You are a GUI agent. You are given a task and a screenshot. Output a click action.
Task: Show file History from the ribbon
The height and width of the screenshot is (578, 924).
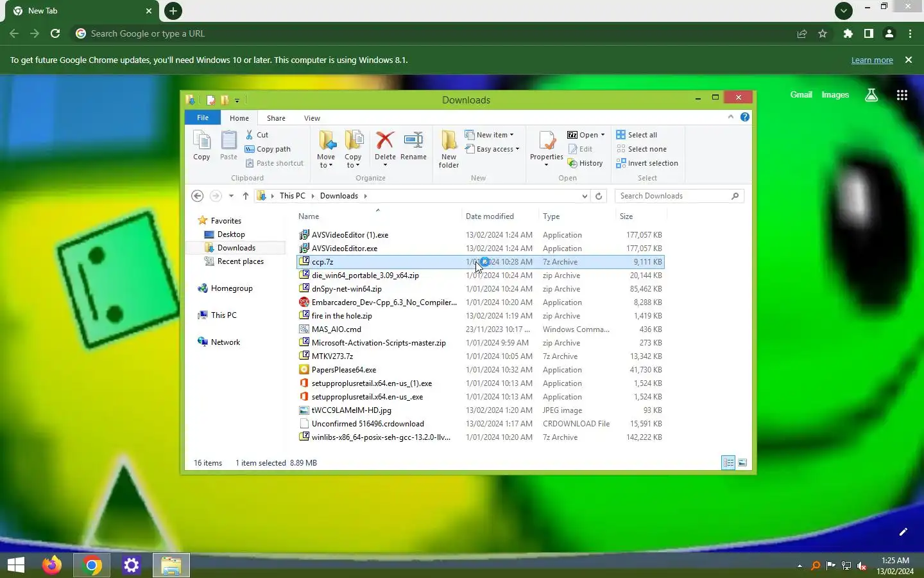(x=585, y=163)
